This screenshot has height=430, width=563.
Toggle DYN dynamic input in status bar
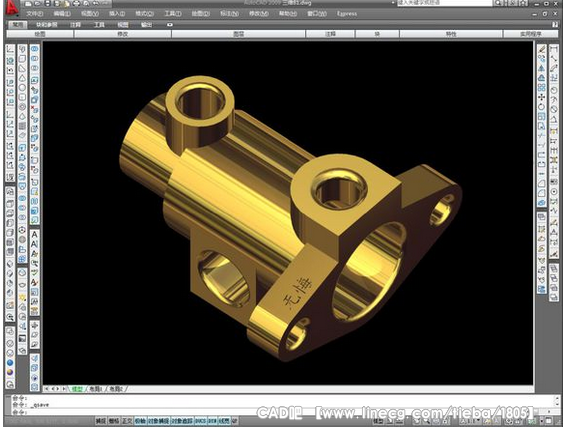pos(213,421)
